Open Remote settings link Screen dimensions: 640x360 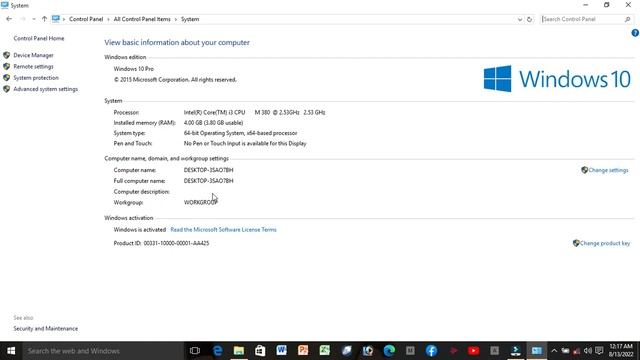click(33, 67)
